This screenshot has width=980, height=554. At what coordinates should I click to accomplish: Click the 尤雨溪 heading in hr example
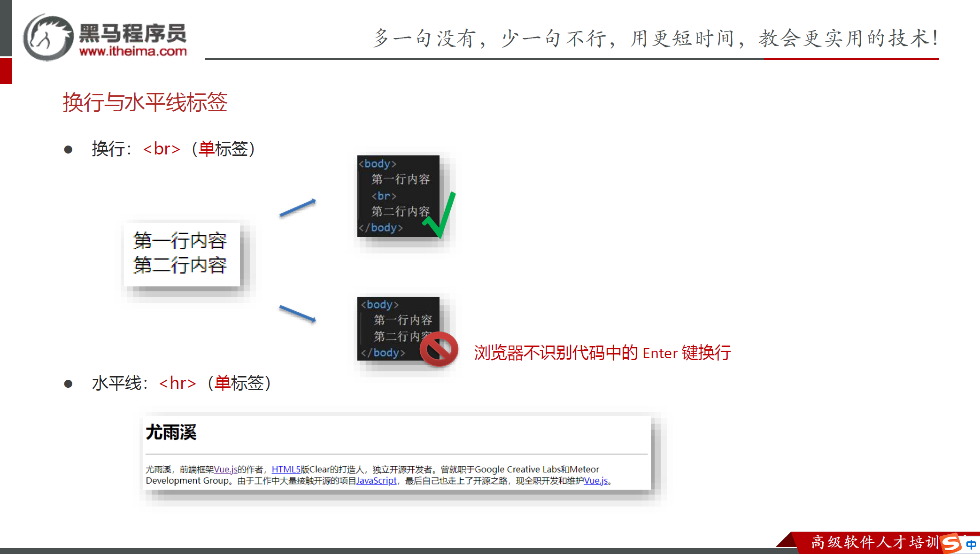tap(171, 432)
